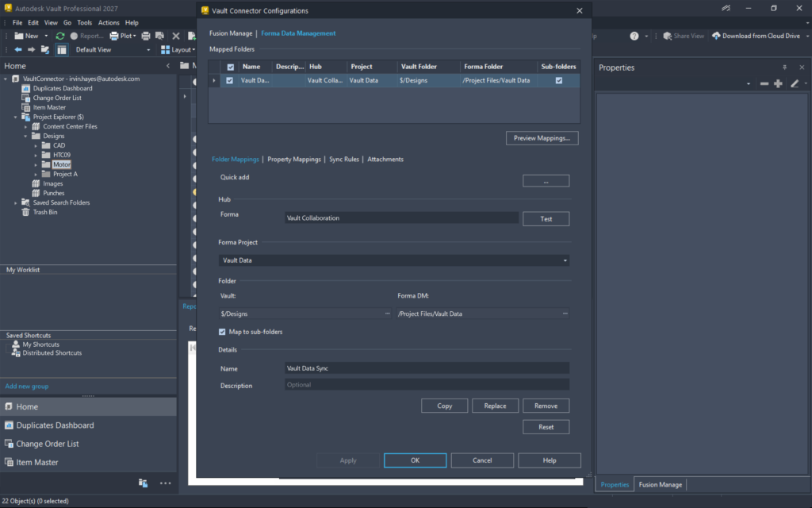
Task: Click the Reset button
Action: click(x=546, y=427)
